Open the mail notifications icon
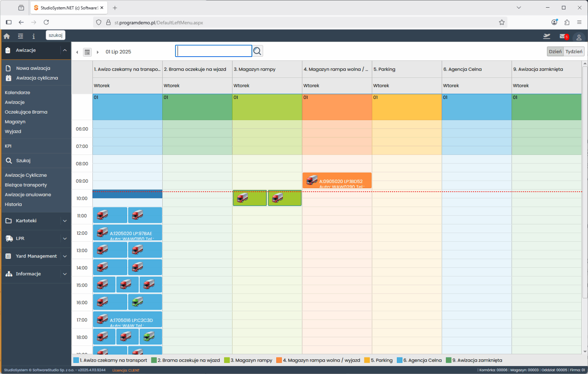The width and height of the screenshot is (588, 374). pyautogui.click(x=563, y=36)
